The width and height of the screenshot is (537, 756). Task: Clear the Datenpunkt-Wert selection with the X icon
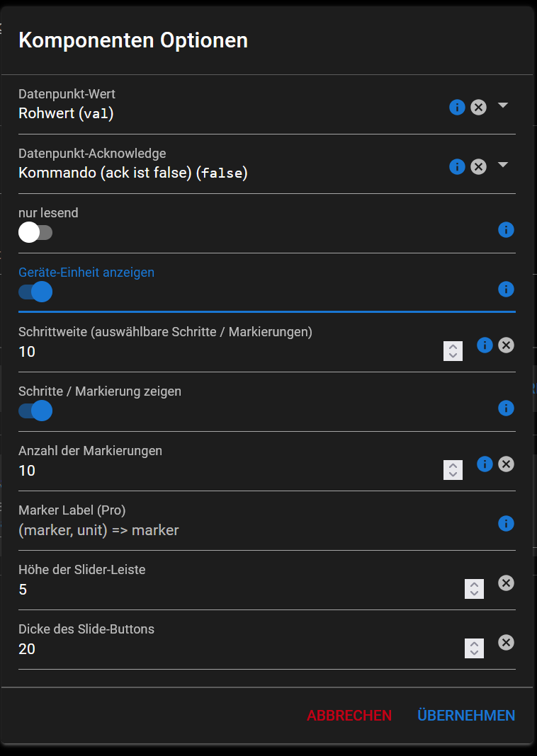pos(479,107)
